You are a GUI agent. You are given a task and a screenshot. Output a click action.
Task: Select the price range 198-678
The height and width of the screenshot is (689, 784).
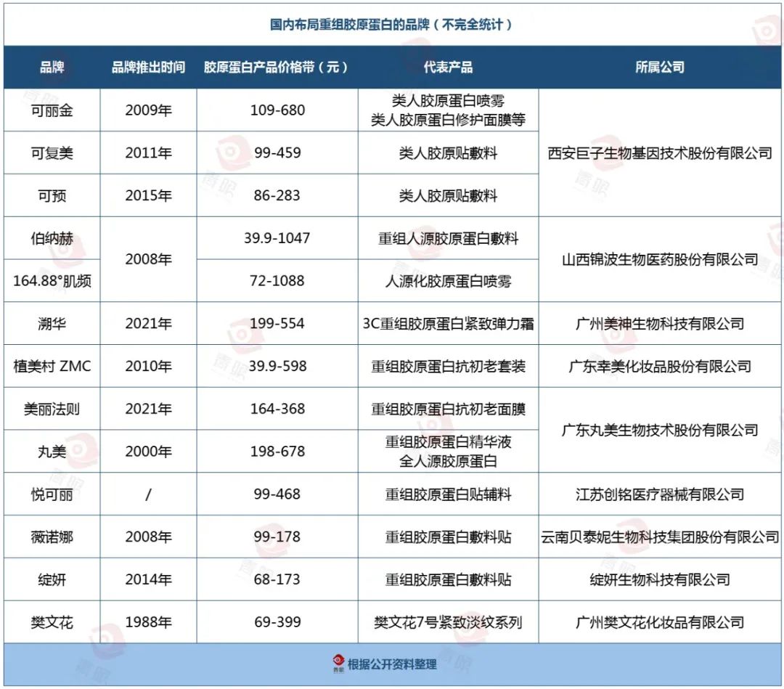pos(277,452)
